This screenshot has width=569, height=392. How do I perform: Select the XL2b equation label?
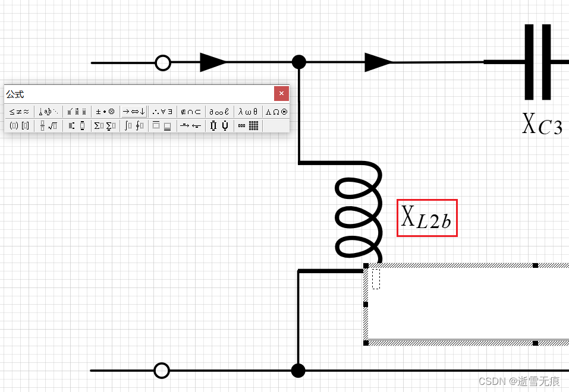427,218
